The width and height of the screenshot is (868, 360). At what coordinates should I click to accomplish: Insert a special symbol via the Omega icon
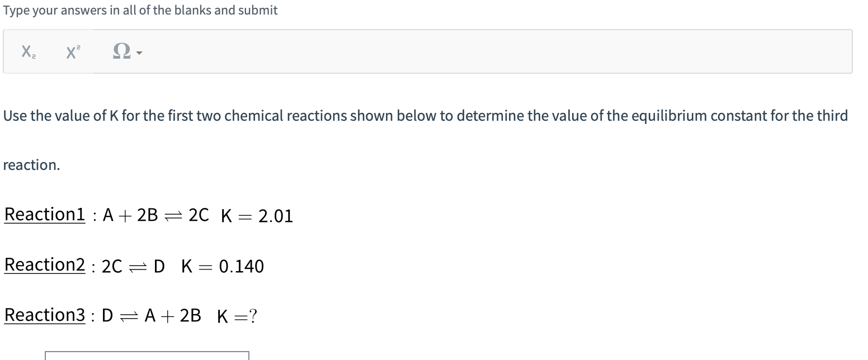[x=121, y=51]
